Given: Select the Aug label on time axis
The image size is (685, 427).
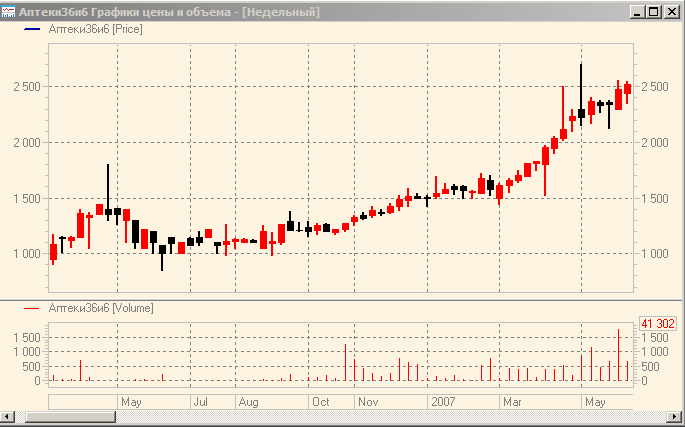Looking at the screenshot, I should (x=249, y=402).
